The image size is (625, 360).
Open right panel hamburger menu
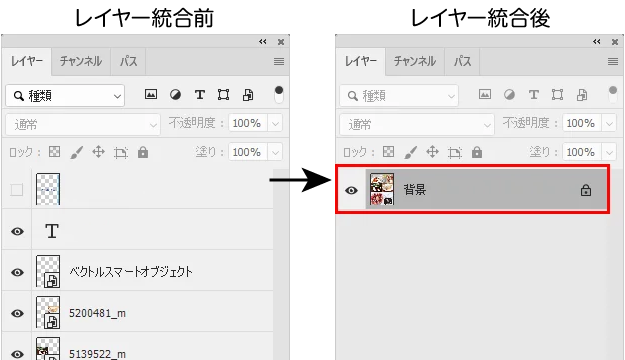point(613,61)
